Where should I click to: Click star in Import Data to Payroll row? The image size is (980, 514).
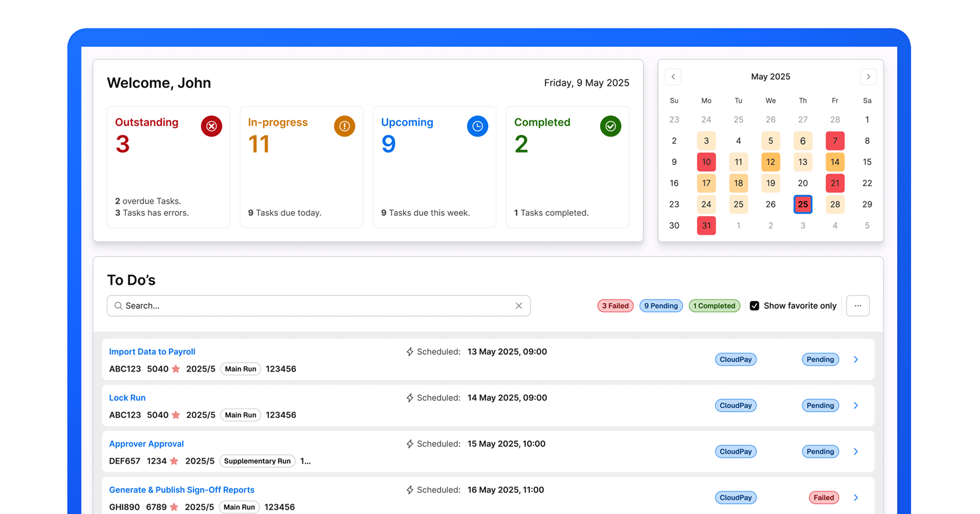176,369
